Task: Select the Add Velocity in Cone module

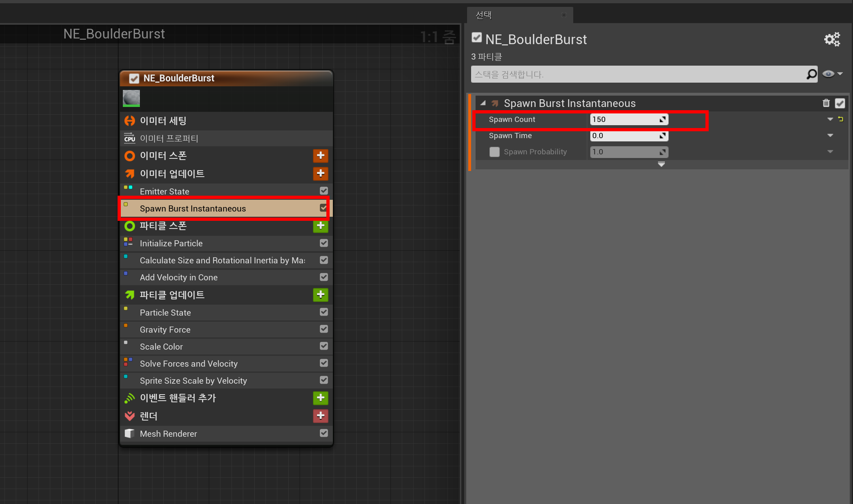Action: point(178,278)
